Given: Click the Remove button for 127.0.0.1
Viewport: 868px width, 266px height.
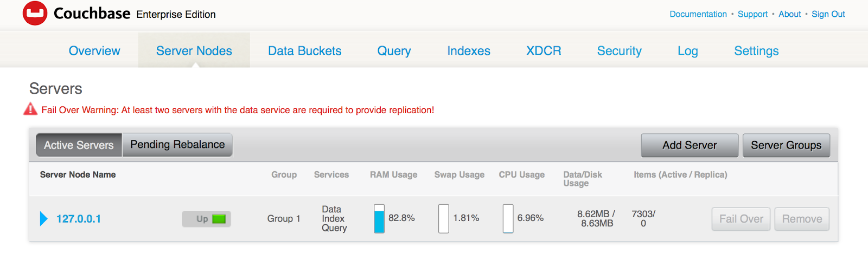Looking at the screenshot, I should pos(802,219).
